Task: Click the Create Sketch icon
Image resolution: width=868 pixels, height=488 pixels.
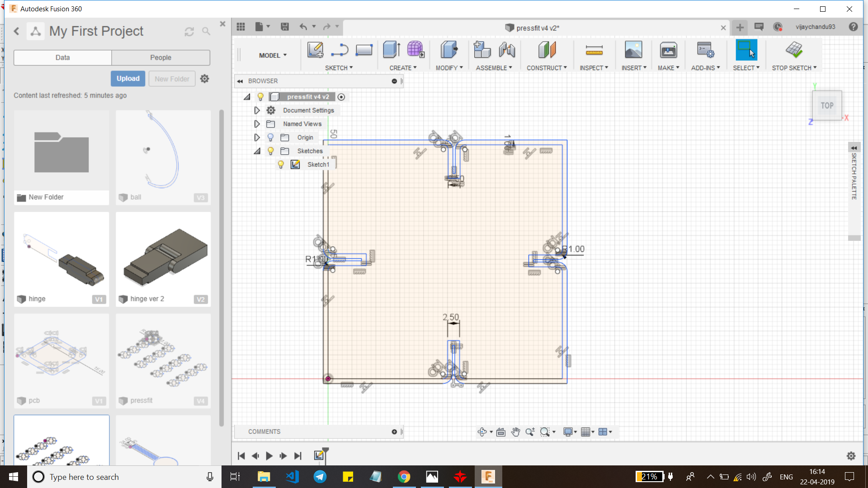Action: [x=315, y=50]
